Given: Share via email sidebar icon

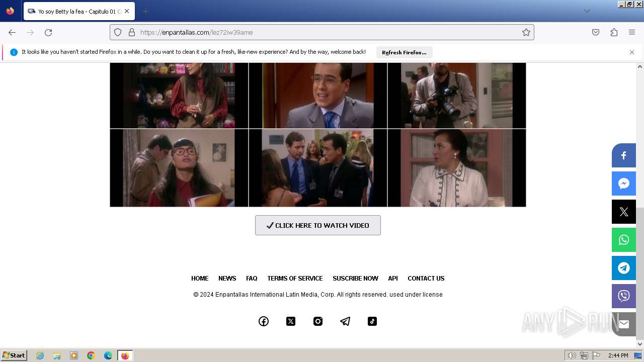Looking at the screenshot, I should (624, 324).
